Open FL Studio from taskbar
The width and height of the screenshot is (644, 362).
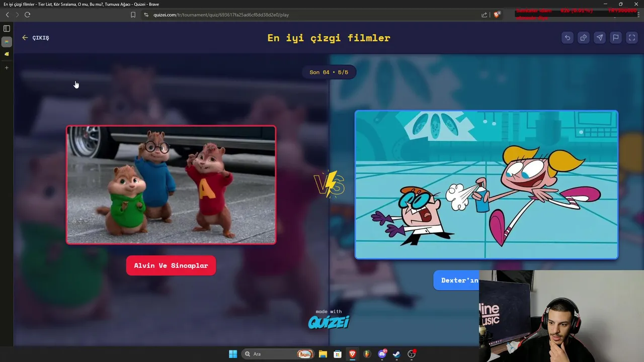[x=367, y=354]
